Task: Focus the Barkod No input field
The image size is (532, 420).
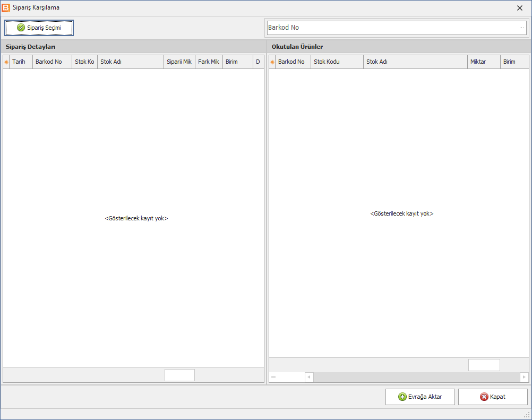Action: click(393, 28)
